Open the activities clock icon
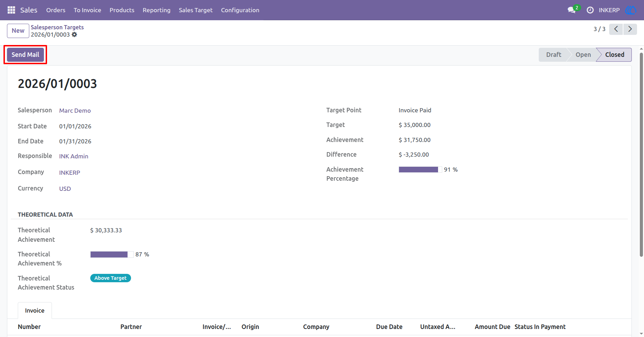 (590, 10)
